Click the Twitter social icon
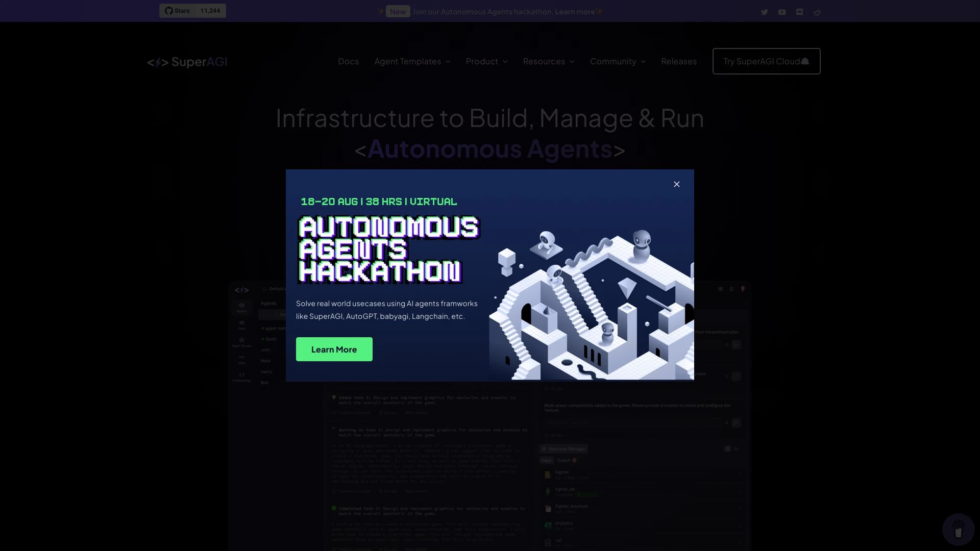 pyautogui.click(x=765, y=11)
